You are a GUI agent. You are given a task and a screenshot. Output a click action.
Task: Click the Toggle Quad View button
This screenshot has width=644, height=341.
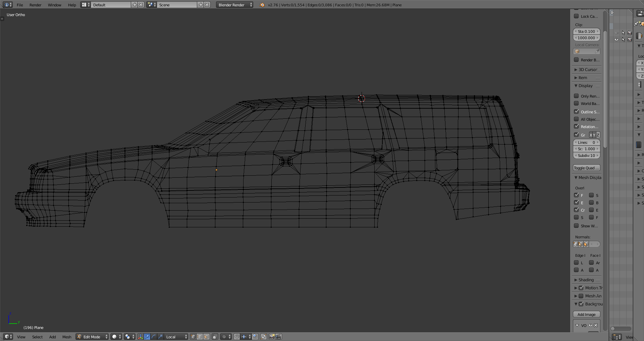586,168
